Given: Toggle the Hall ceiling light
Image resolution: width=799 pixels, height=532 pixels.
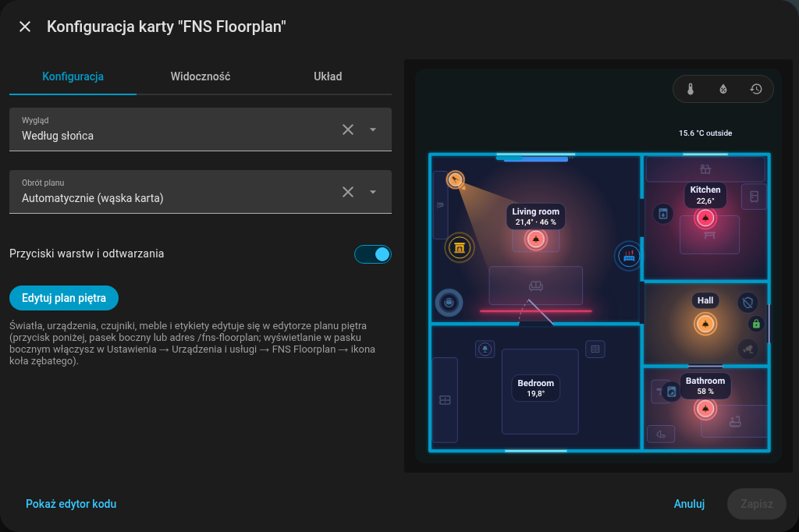Looking at the screenshot, I should point(705,324).
